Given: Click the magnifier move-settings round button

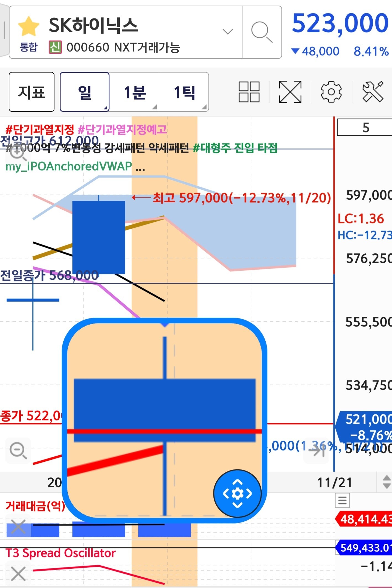Looking at the screenshot, I should [x=237, y=493].
